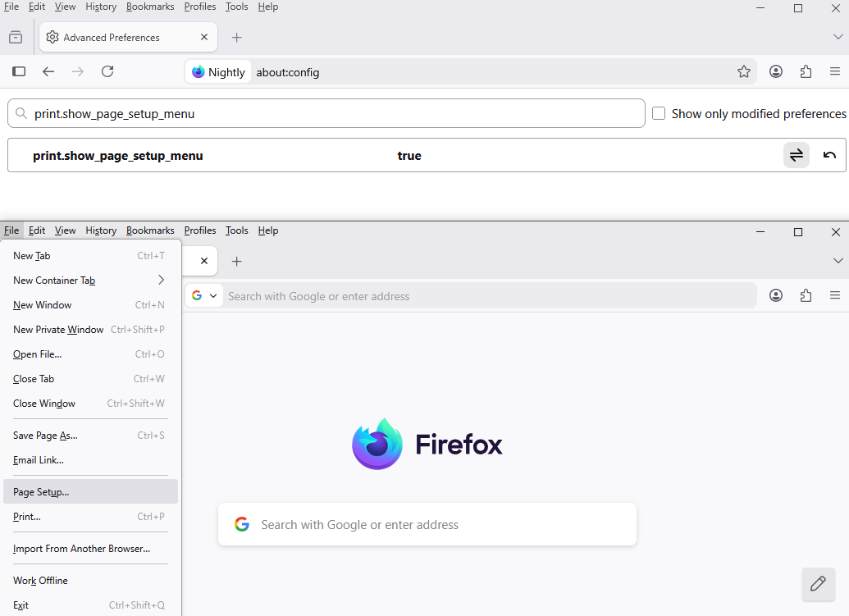The height and width of the screenshot is (616, 849).
Task: Choose Email Link... menu entry
Action: tap(90, 460)
